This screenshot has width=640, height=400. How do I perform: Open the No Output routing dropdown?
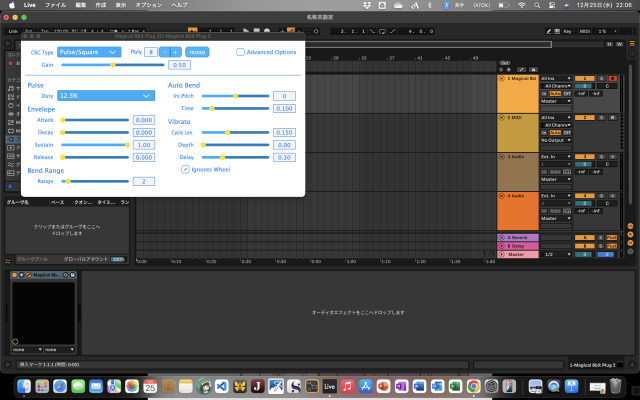555,140
